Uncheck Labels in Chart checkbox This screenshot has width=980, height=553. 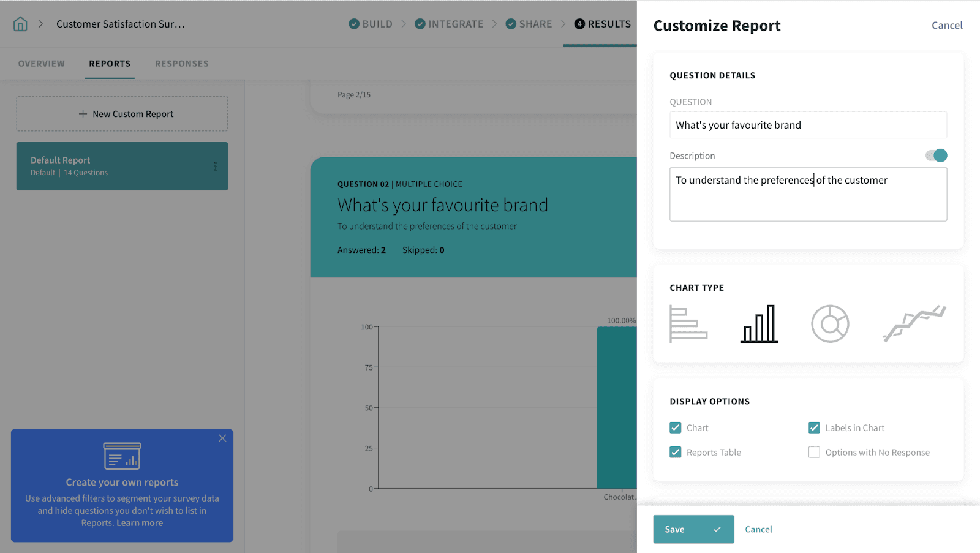pyautogui.click(x=814, y=428)
